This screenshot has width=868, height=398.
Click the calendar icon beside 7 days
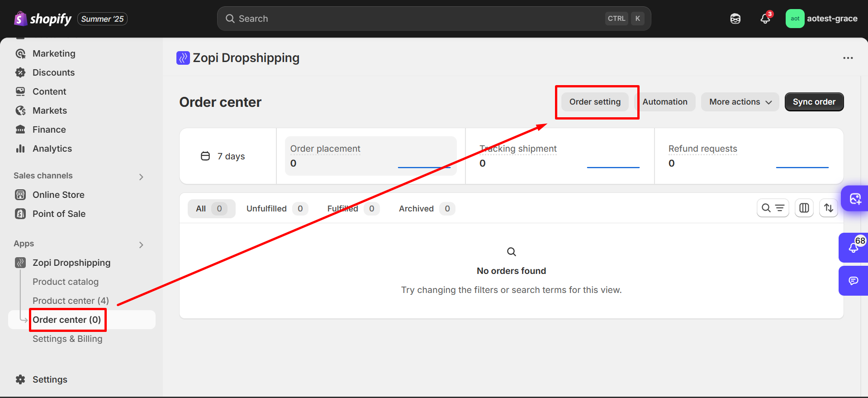click(x=205, y=156)
